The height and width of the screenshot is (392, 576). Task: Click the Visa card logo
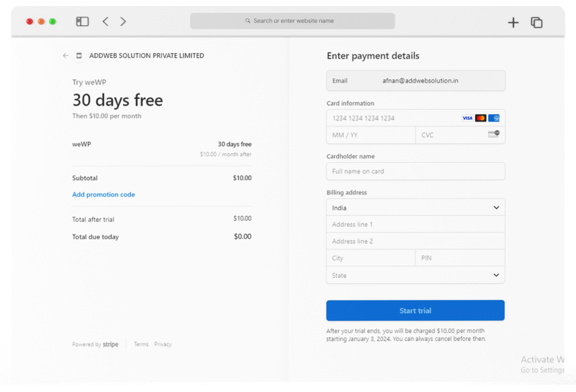click(x=467, y=118)
